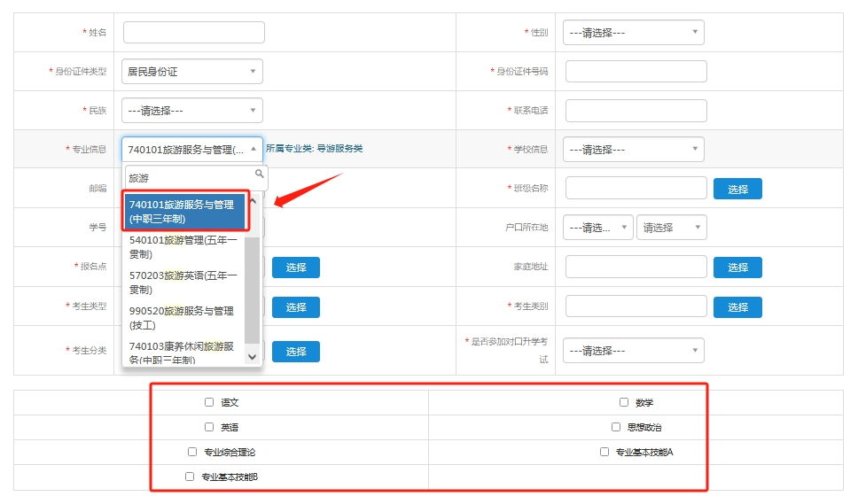
Task: Open the 性别 dropdown
Action: (x=634, y=32)
